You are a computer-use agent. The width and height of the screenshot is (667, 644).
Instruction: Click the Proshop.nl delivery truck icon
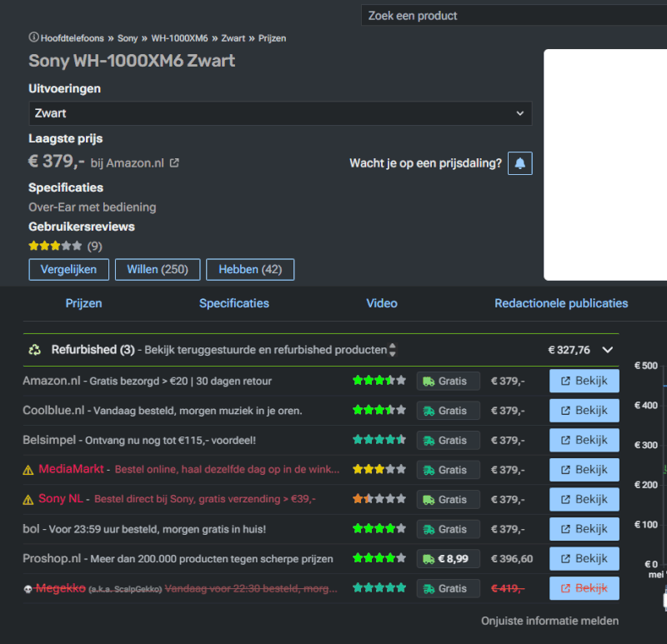tap(429, 559)
